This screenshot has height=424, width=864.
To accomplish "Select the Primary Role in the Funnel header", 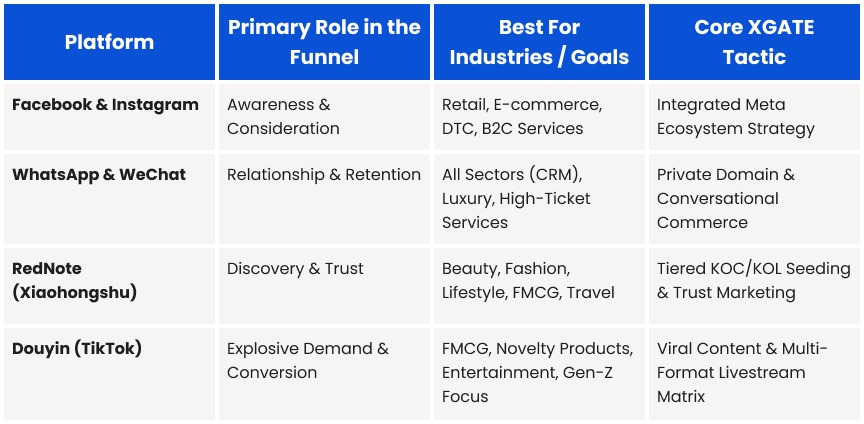I will [324, 42].
